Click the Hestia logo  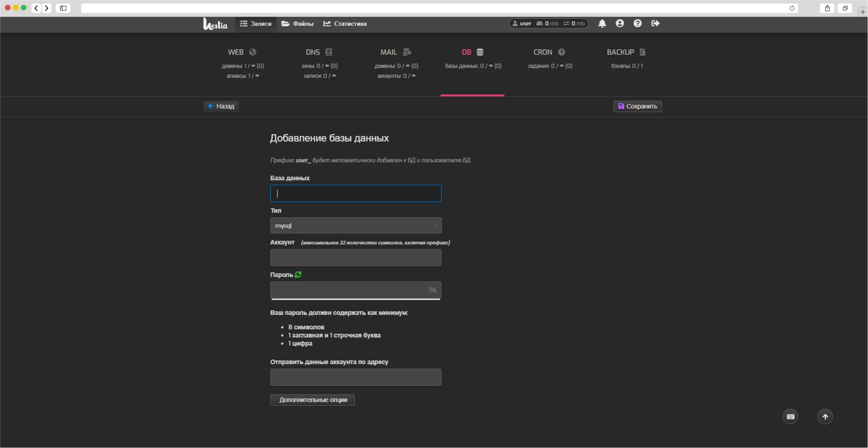(x=215, y=24)
